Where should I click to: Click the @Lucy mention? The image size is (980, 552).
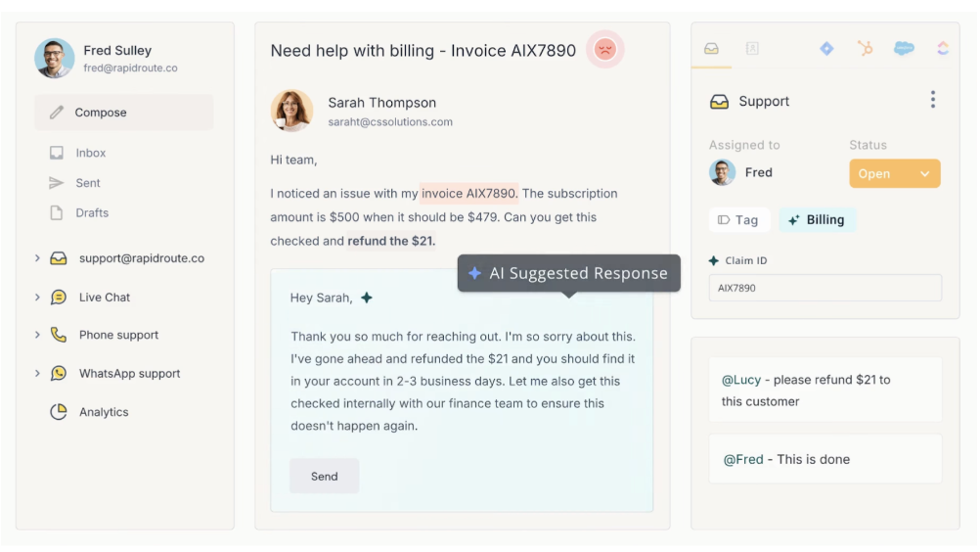coord(741,380)
